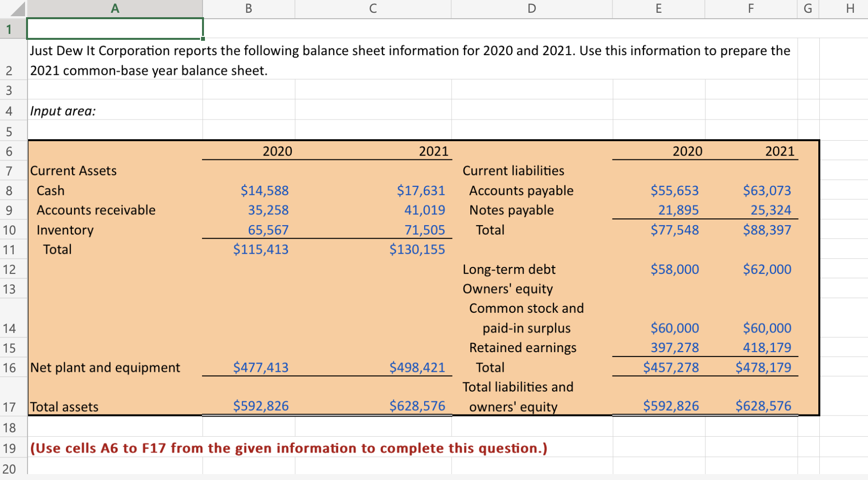Select the 2021 Total assets value $628,576
Image resolution: width=868 pixels, height=480 pixels.
click(x=417, y=406)
